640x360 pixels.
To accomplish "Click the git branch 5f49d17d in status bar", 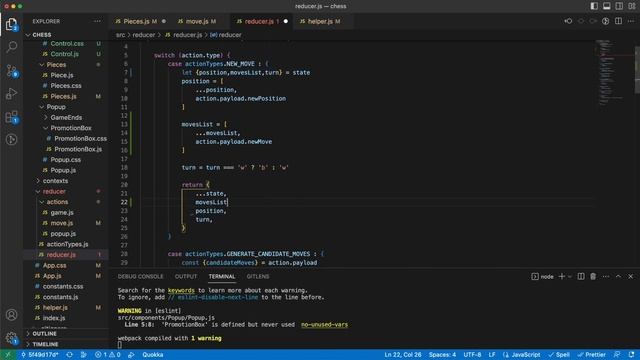I will pyautogui.click(x=40, y=355).
